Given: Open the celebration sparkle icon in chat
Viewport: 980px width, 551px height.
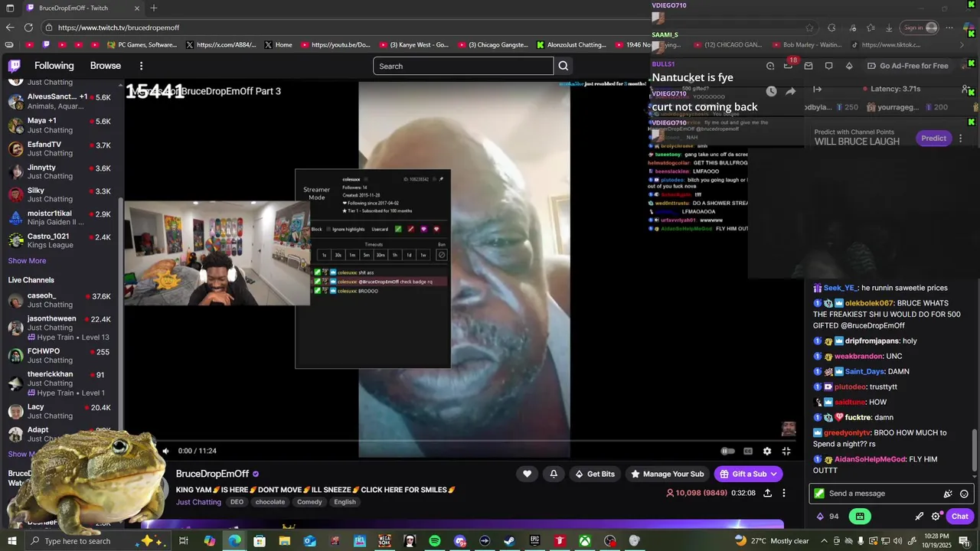Looking at the screenshot, I should click(948, 494).
